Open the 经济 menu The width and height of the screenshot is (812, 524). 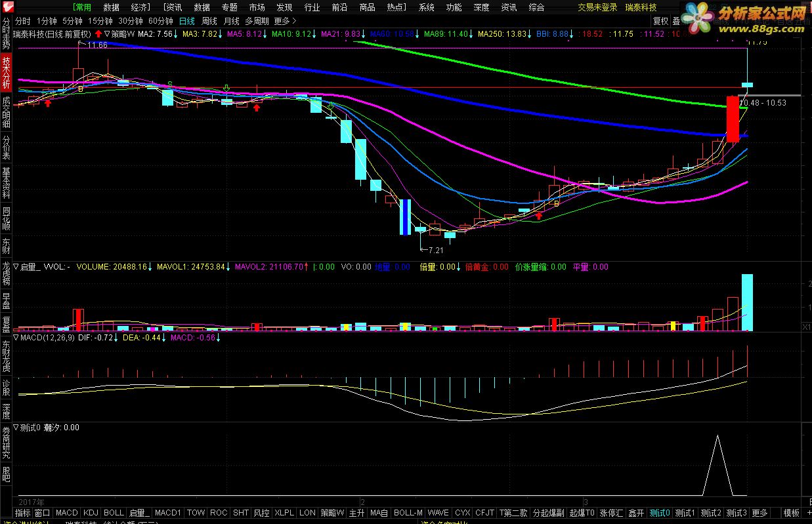click(x=140, y=7)
